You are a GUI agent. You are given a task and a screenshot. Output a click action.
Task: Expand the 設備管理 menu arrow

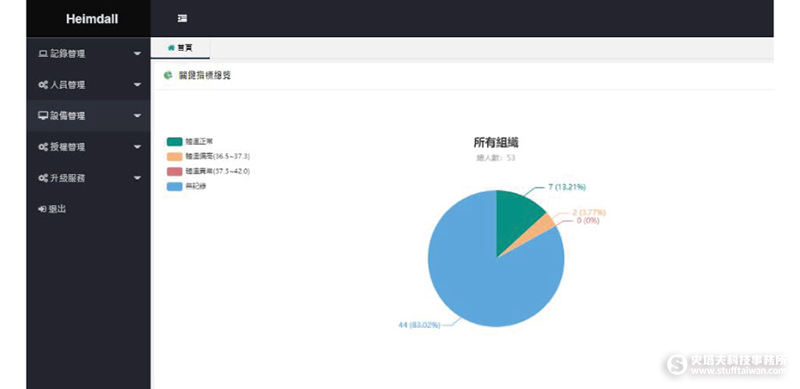tap(137, 116)
